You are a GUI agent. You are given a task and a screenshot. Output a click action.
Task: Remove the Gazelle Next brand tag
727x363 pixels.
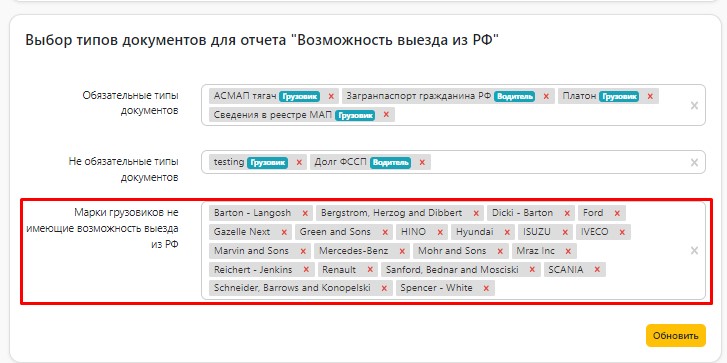coord(284,232)
